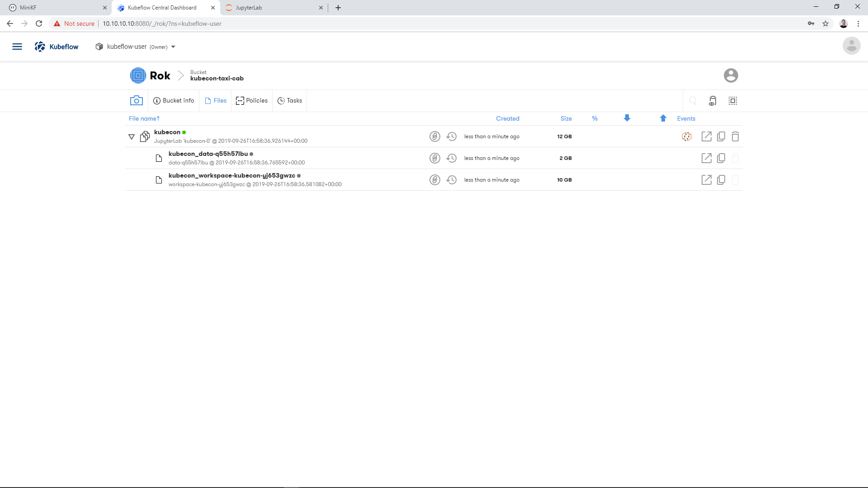The image size is (868, 488).
Task: Copy kubecon_workspace file link
Action: click(721, 180)
